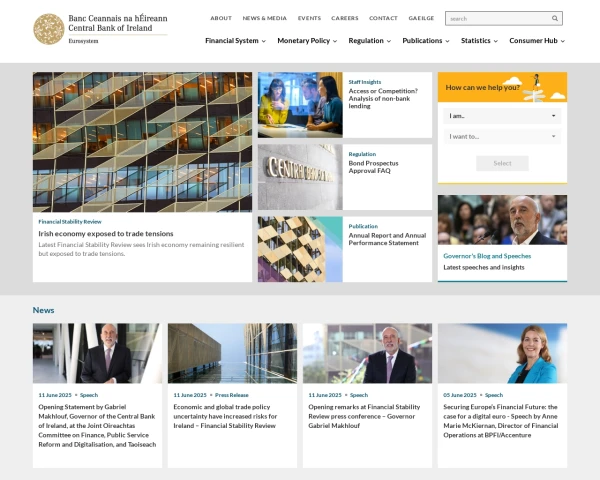
Task: Click the News section heading
Action: (43, 310)
